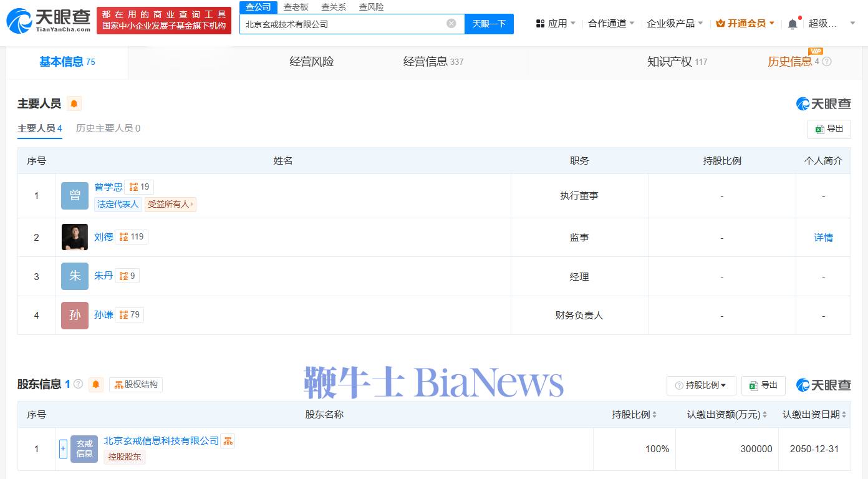Screen dimensions: 868x479
Task: Export the 股东信息 table with 导出
Action: tap(763, 385)
